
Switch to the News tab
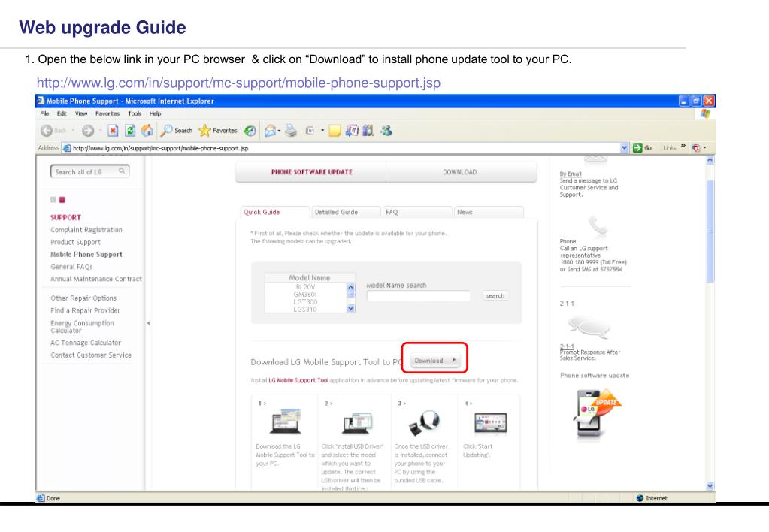pos(489,213)
